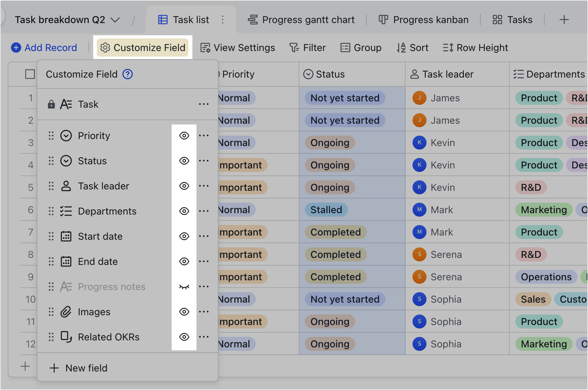Click New field at panel bottom
Screen dimensions: 588x390
[79, 368]
